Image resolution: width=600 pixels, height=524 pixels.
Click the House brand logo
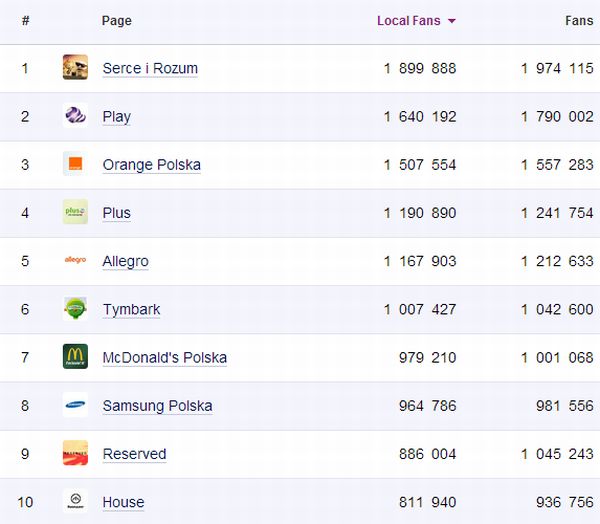75,501
